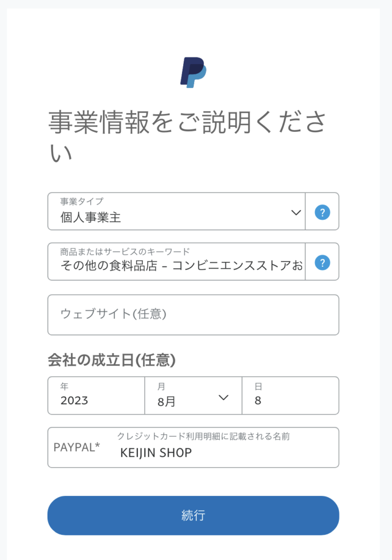Click the chevron arrow in 事業タイプ box
Viewport: 392px width, 560px height.
pyautogui.click(x=296, y=212)
